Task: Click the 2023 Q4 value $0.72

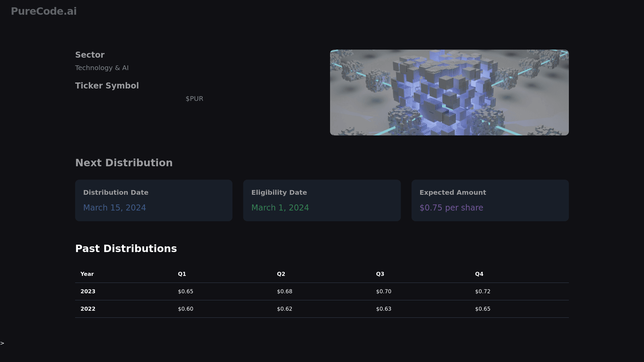Action: point(483,291)
